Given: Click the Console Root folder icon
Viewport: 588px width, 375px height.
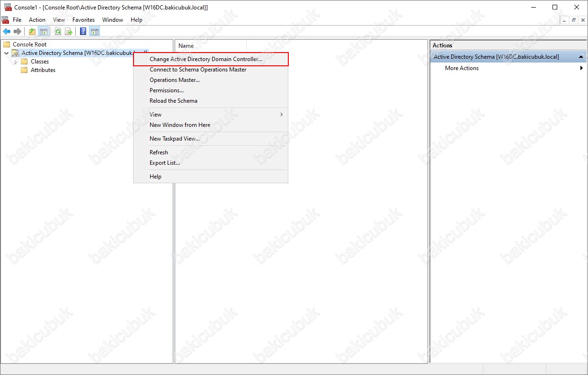Looking at the screenshot, I should click(7, 44).
